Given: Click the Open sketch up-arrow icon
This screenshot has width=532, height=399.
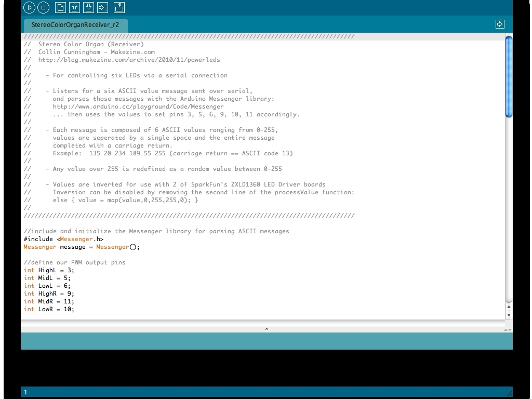Looking at the screenshot, I should pyautogui.click(x=74, y=7).
